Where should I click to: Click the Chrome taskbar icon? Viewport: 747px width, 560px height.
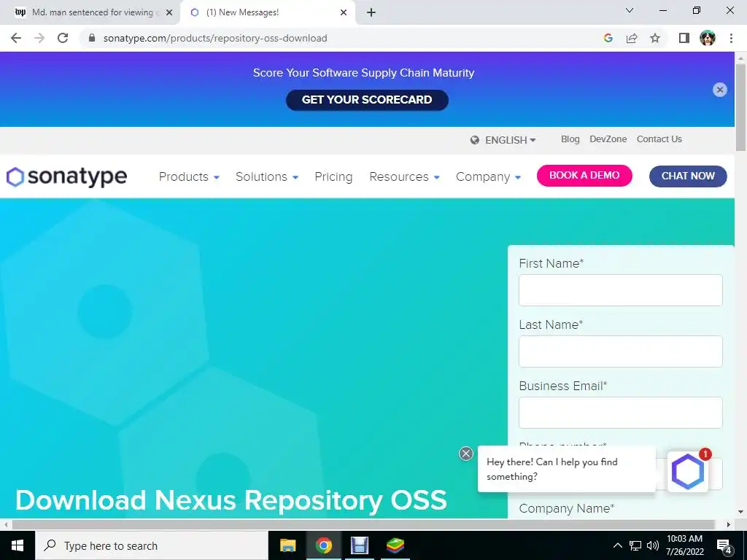coord(323,545)
